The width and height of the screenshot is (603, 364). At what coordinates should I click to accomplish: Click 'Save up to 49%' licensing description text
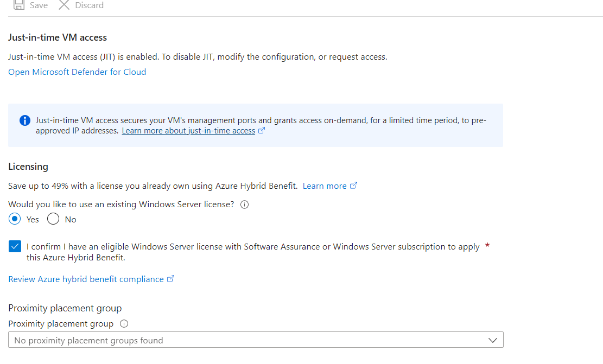pyautogui.click(x=153, y=186)
